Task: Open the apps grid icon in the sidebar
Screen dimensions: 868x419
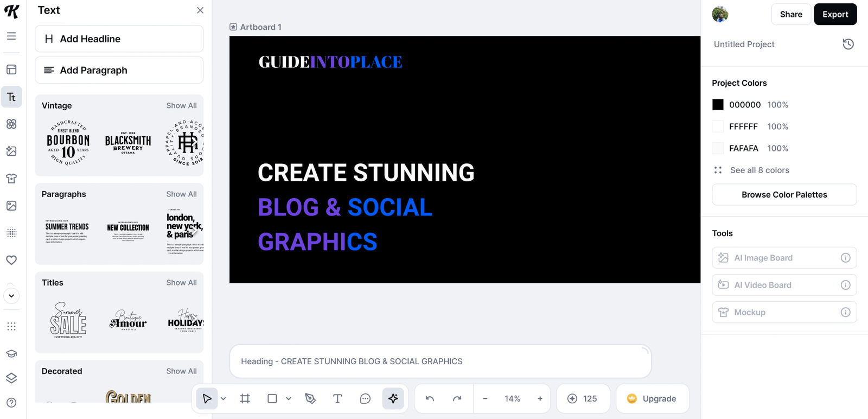Action: click(11, 326)
